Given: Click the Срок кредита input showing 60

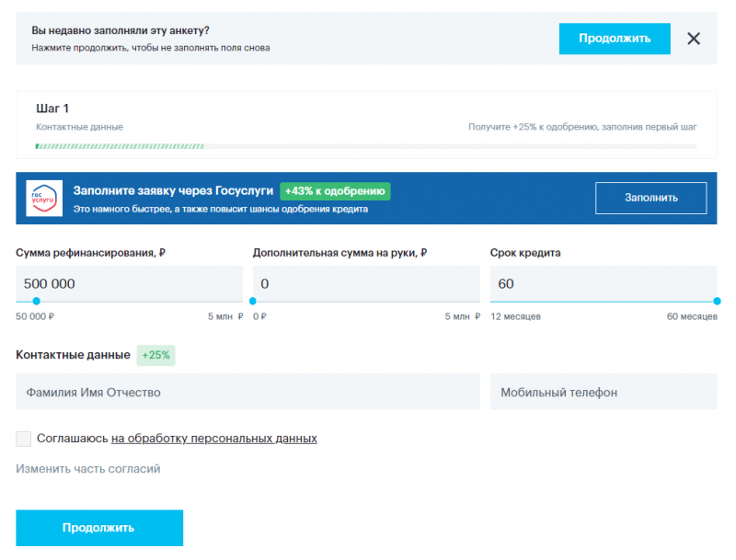Looking at the screenshot, I should [603, 283].
